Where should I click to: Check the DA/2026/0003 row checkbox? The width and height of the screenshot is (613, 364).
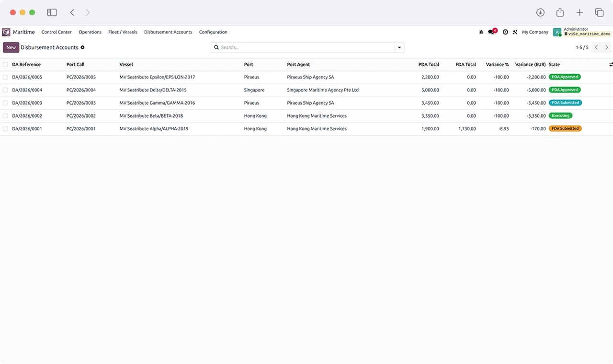click(x=5, y=103)
